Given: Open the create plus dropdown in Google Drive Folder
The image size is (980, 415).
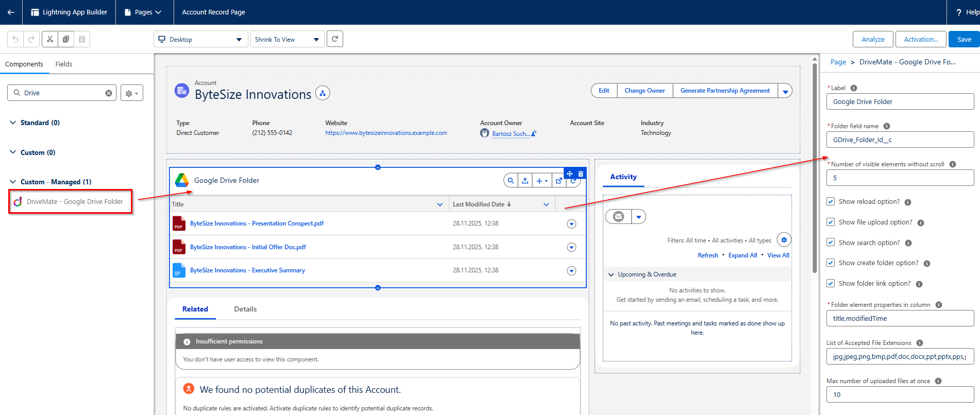Looking at the screenshot, I should click(x=542, y=181).
